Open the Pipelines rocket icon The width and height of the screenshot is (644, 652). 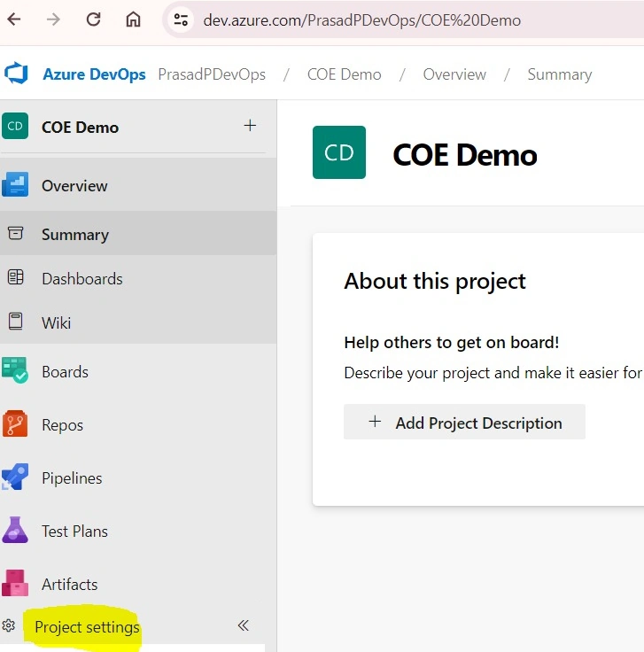15,477
